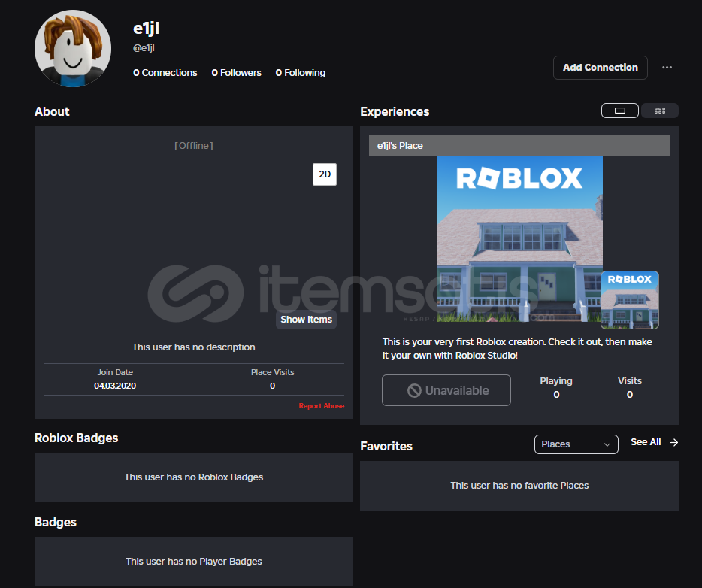The height and width of the screenshot is (588, 702).
Task: Click the [Offline] status text
Action: pos(194,146)
